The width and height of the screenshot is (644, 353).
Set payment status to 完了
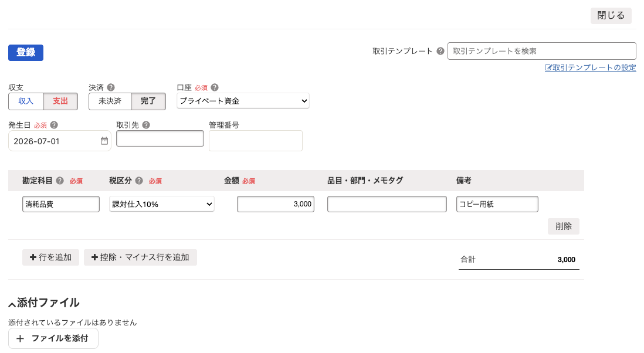coord(148,101)
